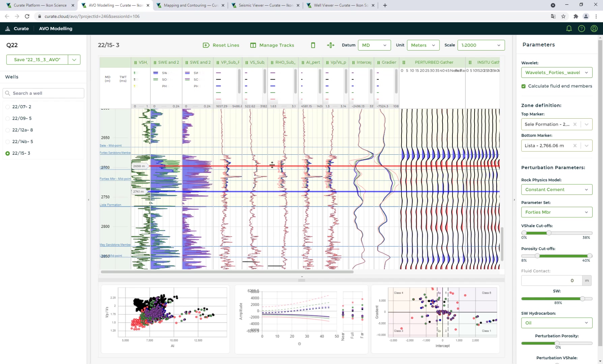Select well 22/07- 2 radio button
Image resolution: width=603 pixels, height=364 pixels.
(x=8, y=107)
